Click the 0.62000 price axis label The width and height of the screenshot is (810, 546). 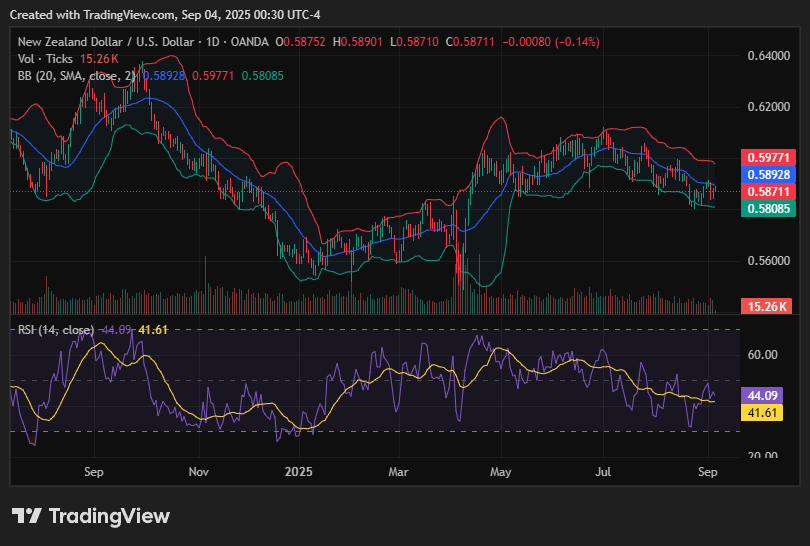[769, 106]
